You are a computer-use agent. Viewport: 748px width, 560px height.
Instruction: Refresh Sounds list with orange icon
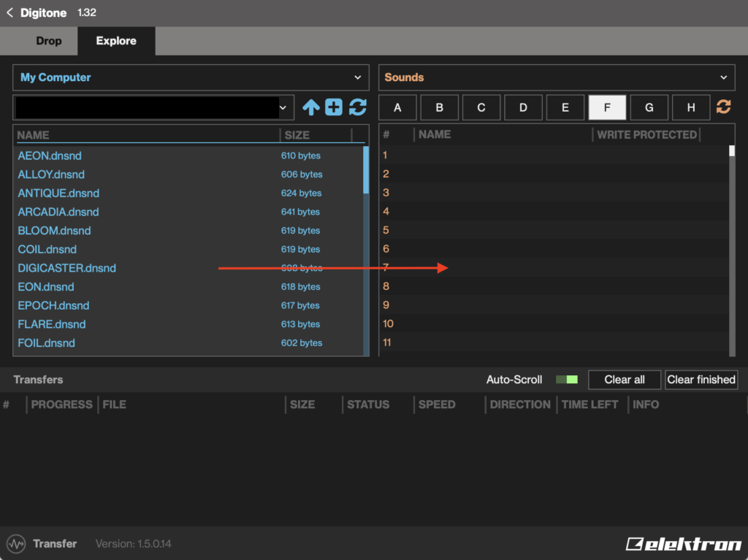(x=723, y=107)
